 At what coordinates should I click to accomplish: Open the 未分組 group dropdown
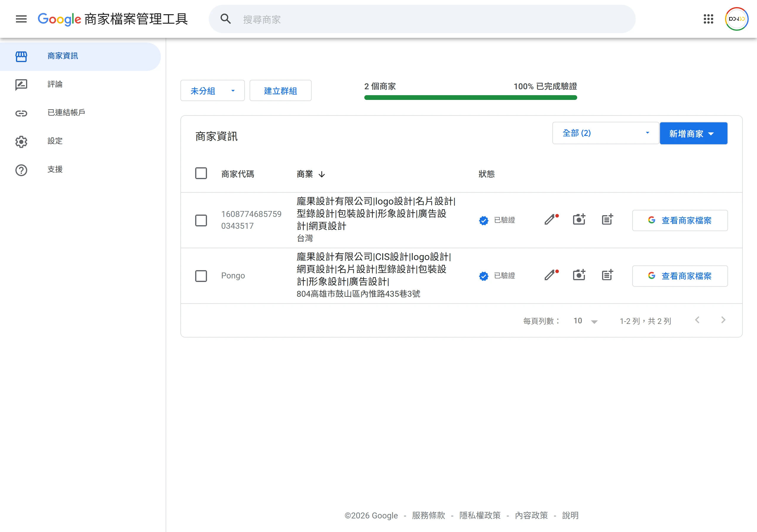213,91
